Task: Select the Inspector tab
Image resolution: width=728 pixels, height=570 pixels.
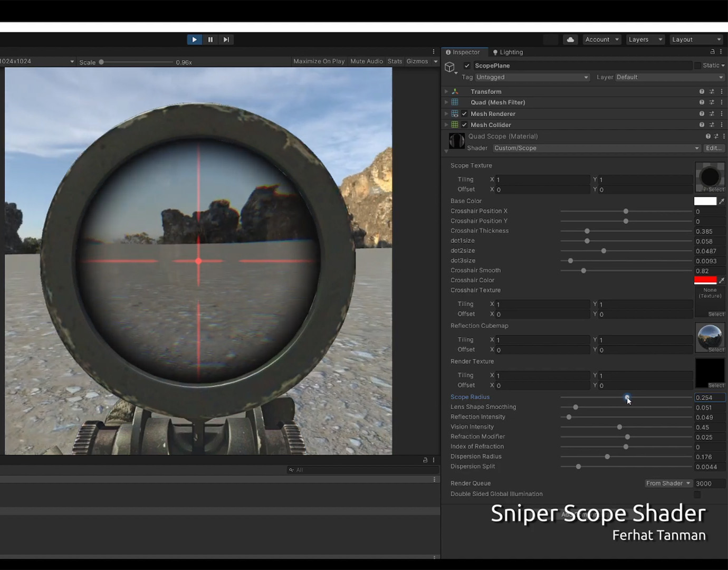Action: coord(463,52)
